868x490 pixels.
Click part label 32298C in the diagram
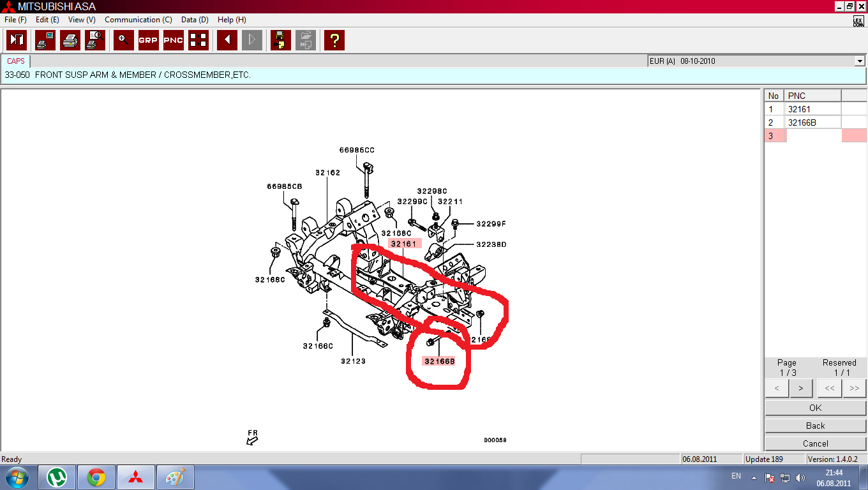[432, 191]
